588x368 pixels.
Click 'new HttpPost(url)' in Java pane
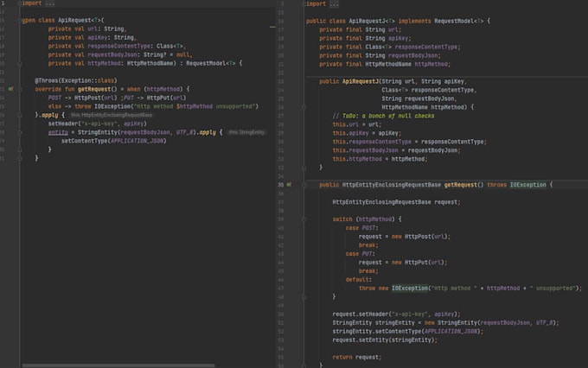click(421, 237)
